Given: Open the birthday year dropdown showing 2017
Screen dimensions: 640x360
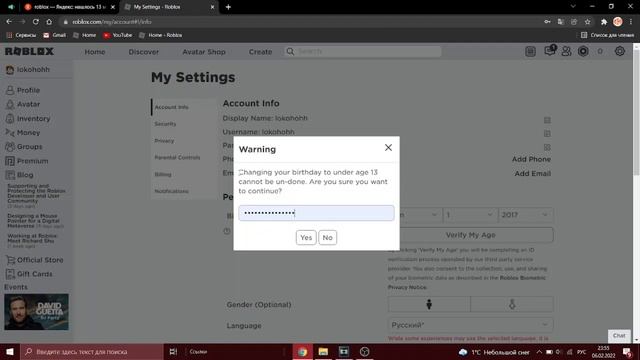Looking at the screenshot, I should (x=525, y=215).
